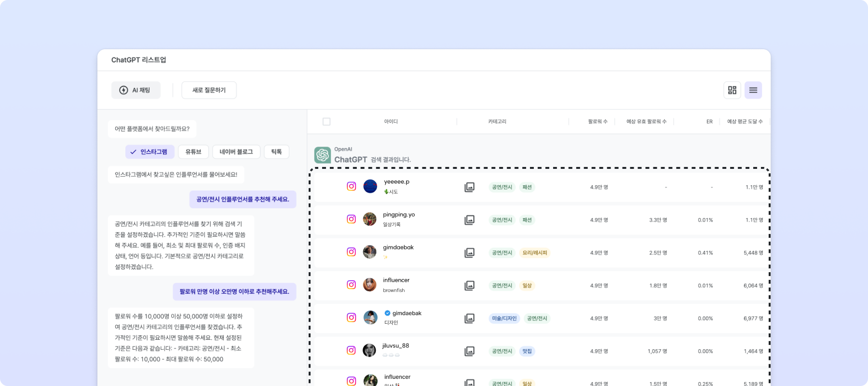Open yeeeee.p profile avatar
This screenshot has height=386, width=868.
370,186
